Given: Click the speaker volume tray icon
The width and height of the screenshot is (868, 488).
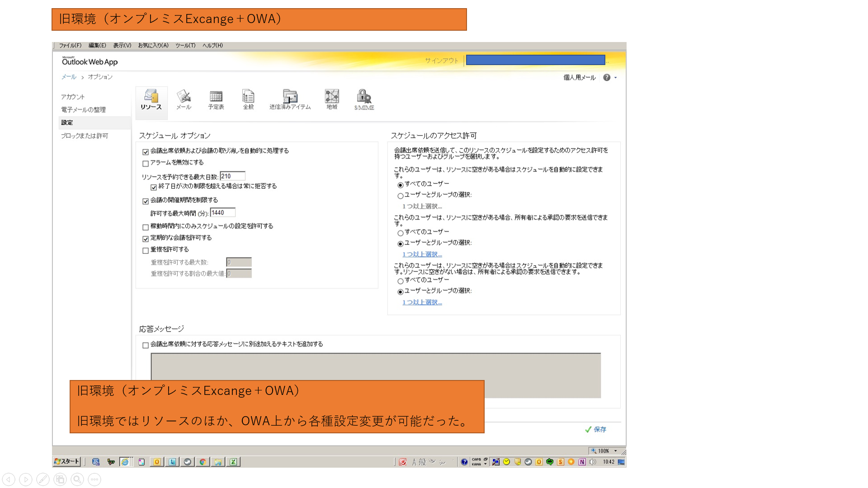Looking at the screenshot, I should tap(593, 462).
